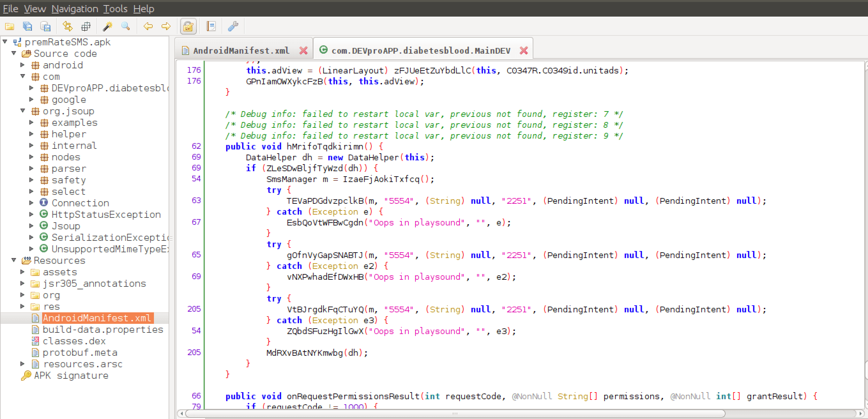This screenshot has width=868, height=419.
Task: Expand the assets folder
Action: tap(23, 271)
